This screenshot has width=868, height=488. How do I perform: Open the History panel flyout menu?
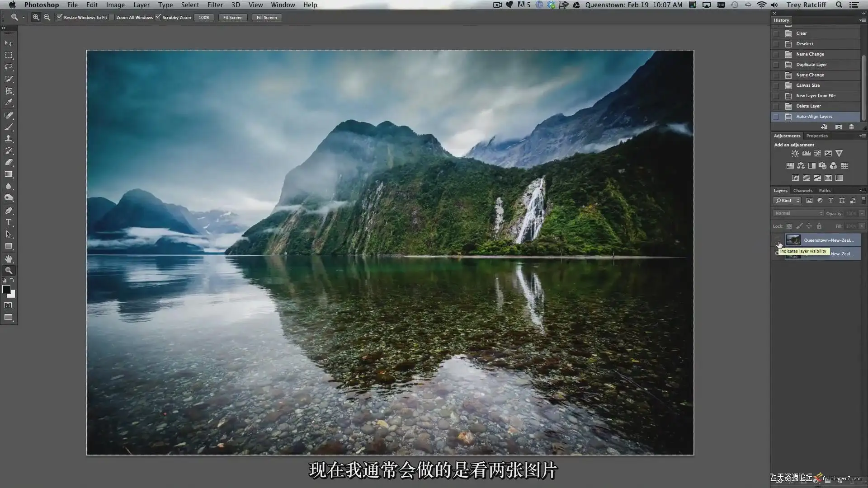click(862, 20)
